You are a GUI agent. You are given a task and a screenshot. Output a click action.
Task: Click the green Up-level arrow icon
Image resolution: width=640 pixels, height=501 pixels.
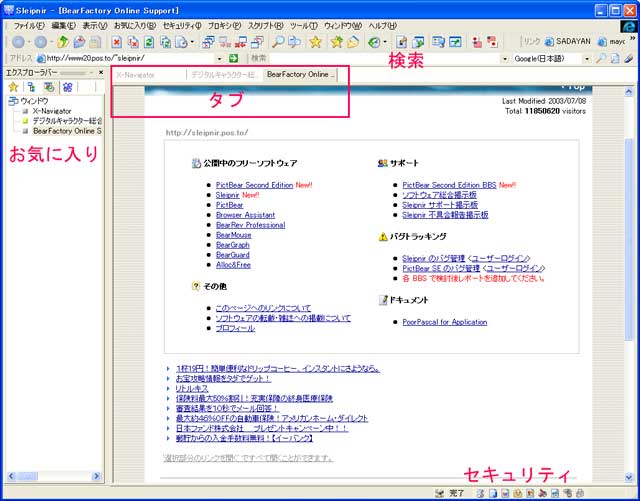tap(62, 42)
